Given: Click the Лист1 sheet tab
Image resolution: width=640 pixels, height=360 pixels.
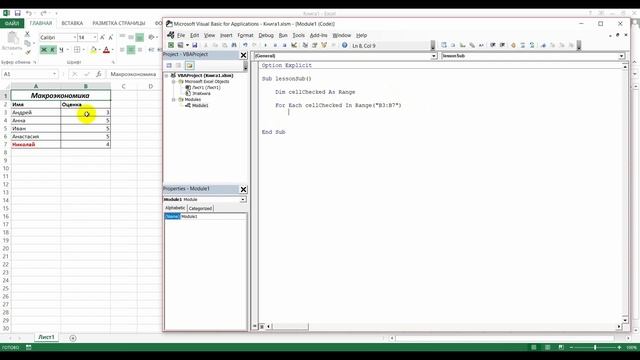Looking at the screenshot, I should tap(46, 337).
